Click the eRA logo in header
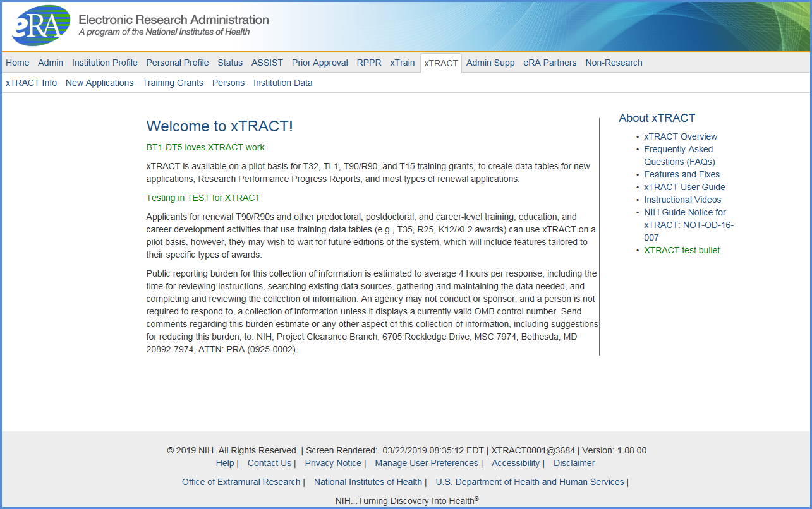This screenshot has width=812, height=509. tap(41, 26)
